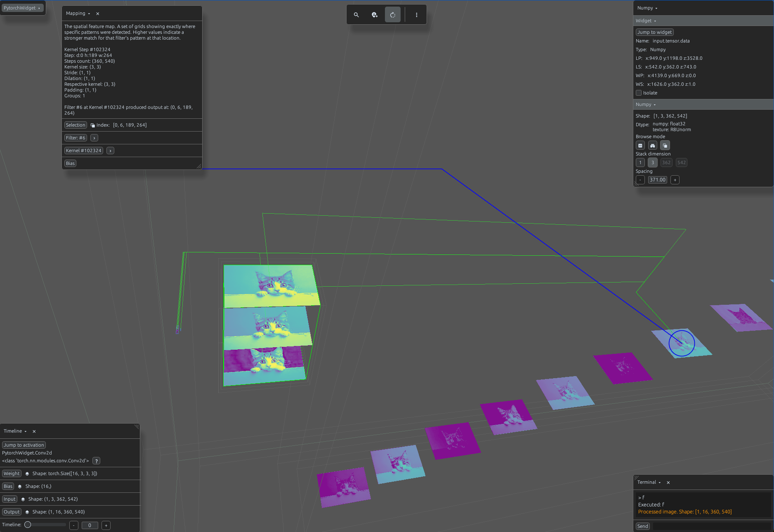Open the three-dot more options menu
This screenshot has height=532, width=774.
pos(417,15)
